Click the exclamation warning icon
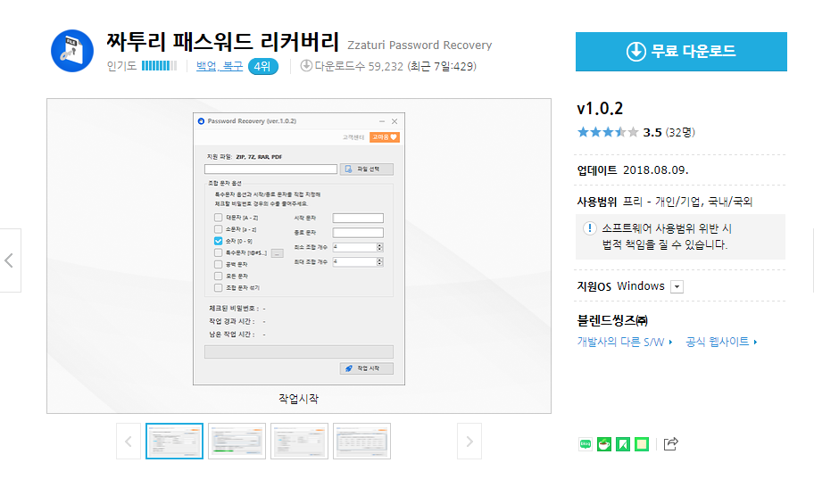The image size is (814, 504). coord(589,228)
